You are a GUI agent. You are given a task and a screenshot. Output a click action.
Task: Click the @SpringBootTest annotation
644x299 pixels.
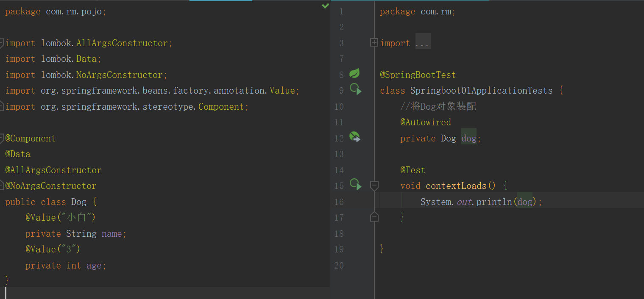(418, 75)
